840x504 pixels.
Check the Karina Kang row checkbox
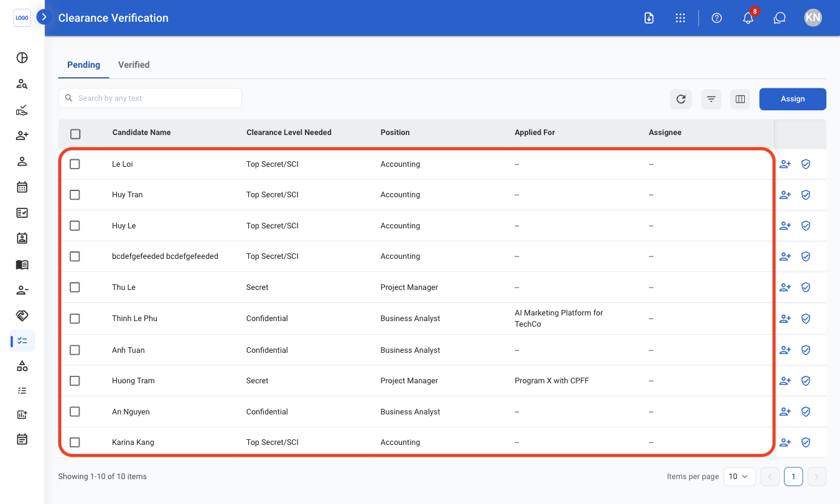(x=75, y=442)
